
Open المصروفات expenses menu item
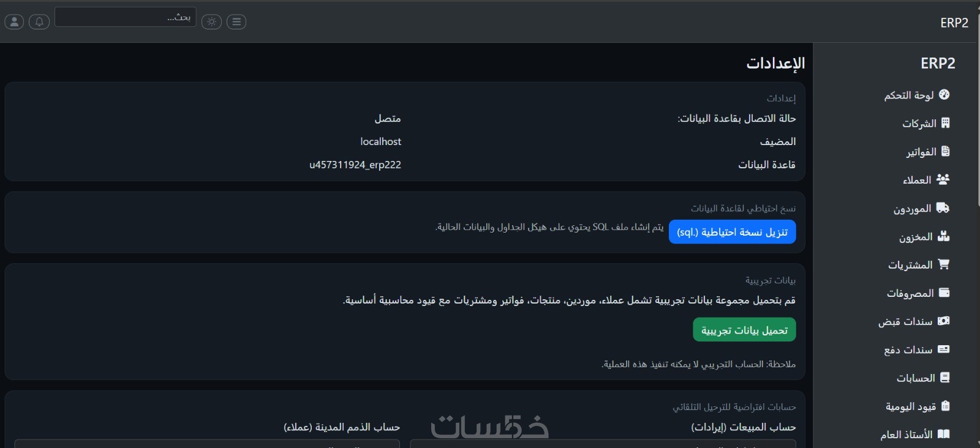click(x=918, y=293)
